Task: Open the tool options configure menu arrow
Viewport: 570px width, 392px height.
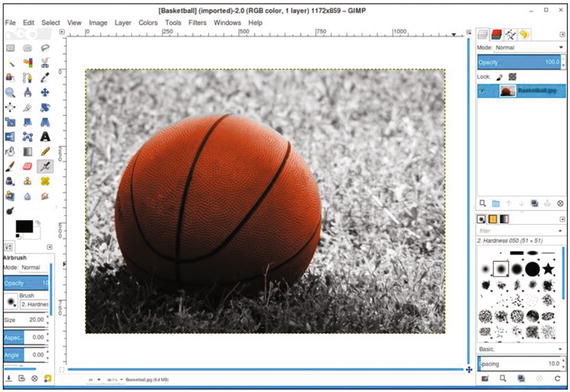Action: pyautogui.click(x=49, y=247)
